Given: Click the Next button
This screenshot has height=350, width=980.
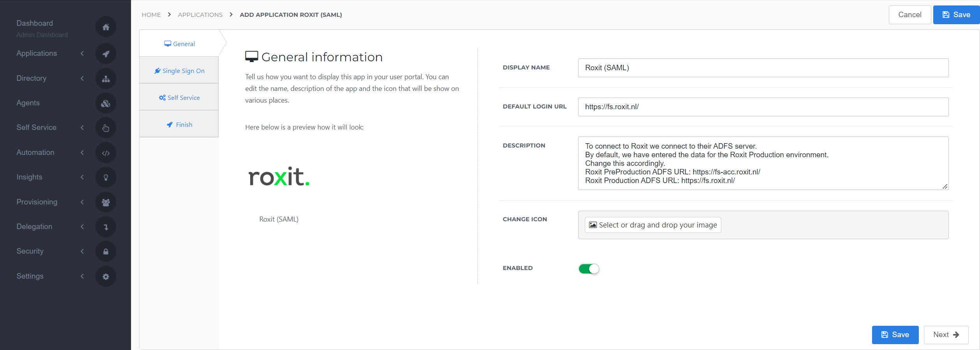Looking at the screenshot, I should [x=946, y=335].
